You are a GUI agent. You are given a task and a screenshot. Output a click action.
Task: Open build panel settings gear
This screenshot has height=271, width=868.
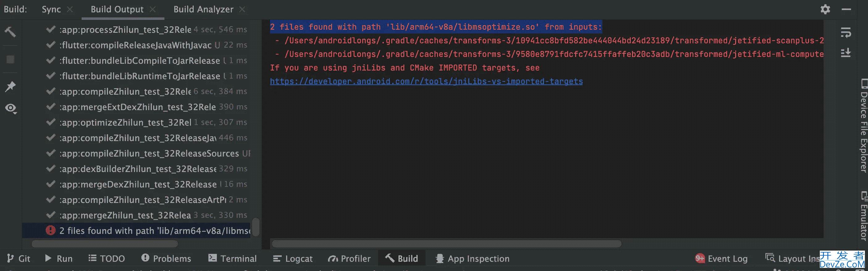(825, 9)
